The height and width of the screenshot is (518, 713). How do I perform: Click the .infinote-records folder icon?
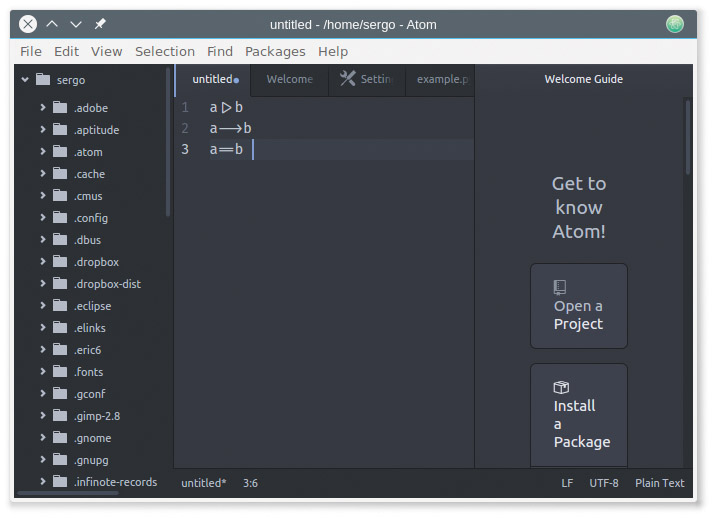(x=60, y=481)
